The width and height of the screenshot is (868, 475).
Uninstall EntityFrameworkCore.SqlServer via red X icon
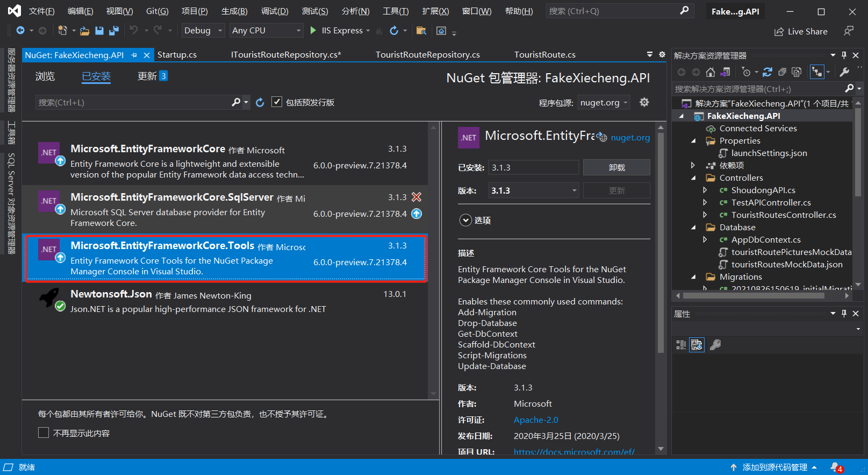(417, 197)
